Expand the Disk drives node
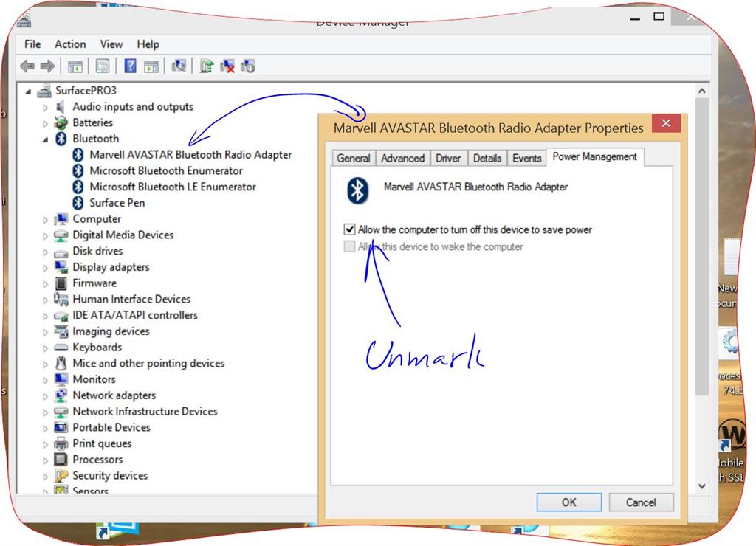The width and height of the screenshot is (756, 546). pyautogui.click(x=45, y=252)
